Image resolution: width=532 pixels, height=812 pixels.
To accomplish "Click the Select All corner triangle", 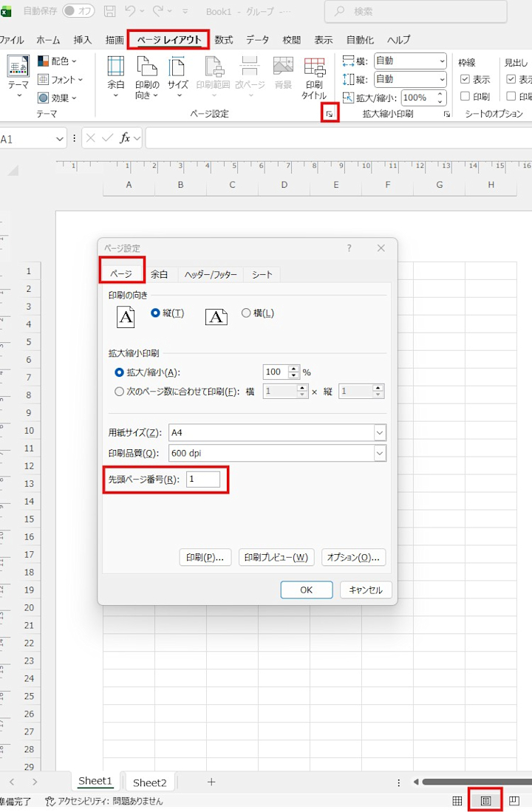I will click(13, 171).
